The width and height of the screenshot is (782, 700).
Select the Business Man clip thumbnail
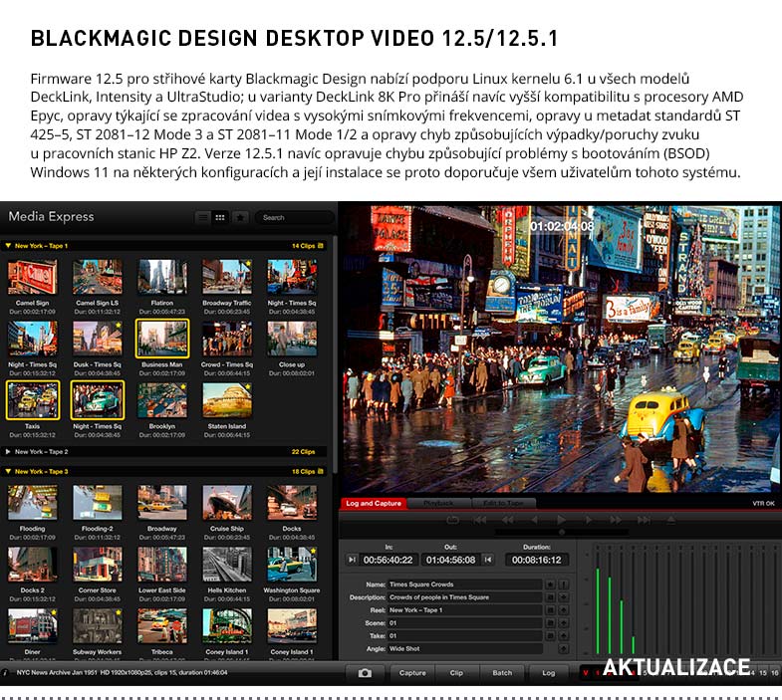click(162, 339)
